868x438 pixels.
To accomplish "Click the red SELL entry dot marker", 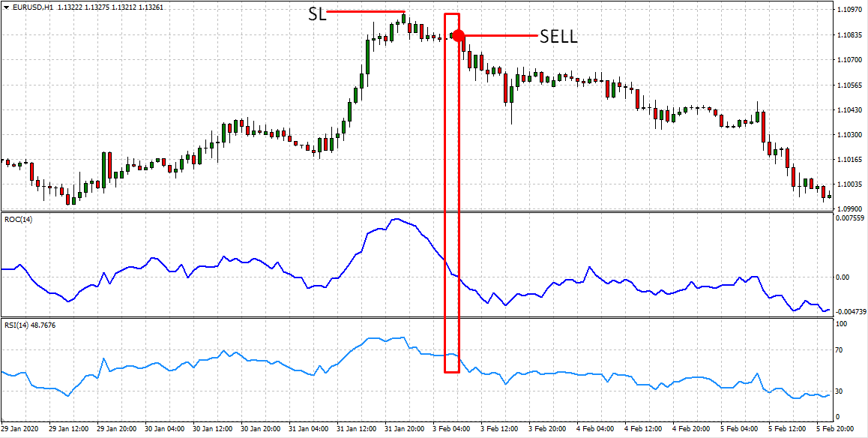I will 459,35.
